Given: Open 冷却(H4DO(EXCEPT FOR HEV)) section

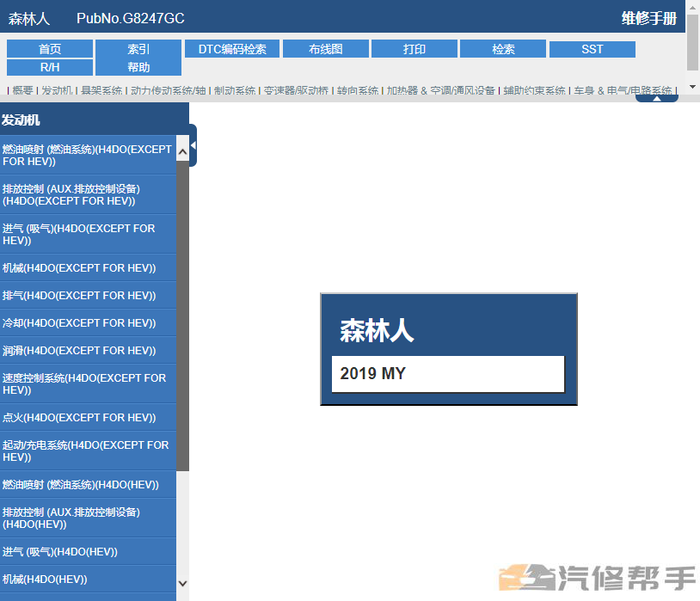Looking at the screenshot, I should (x=88, y=322).
